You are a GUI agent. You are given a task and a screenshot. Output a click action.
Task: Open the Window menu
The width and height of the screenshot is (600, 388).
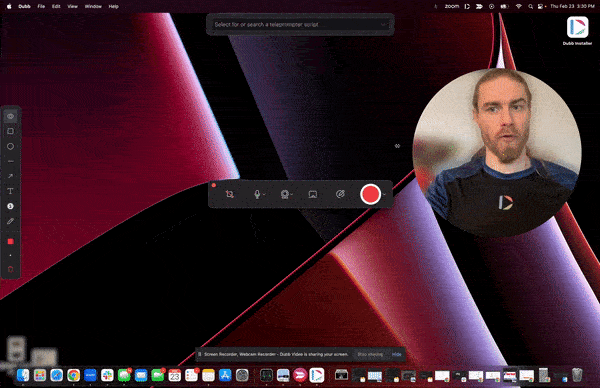93,6
